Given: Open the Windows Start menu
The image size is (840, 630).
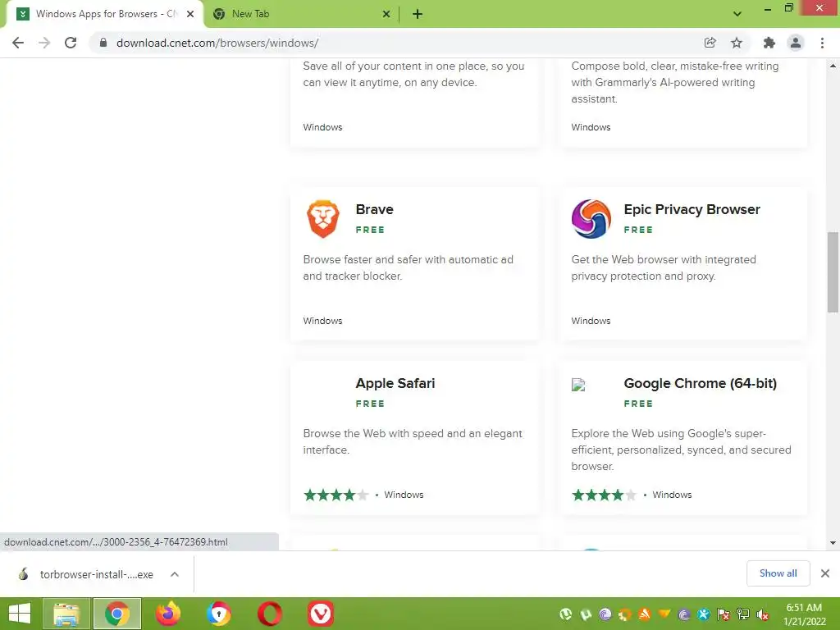Looking at the screenshot, I should (20, 614).
